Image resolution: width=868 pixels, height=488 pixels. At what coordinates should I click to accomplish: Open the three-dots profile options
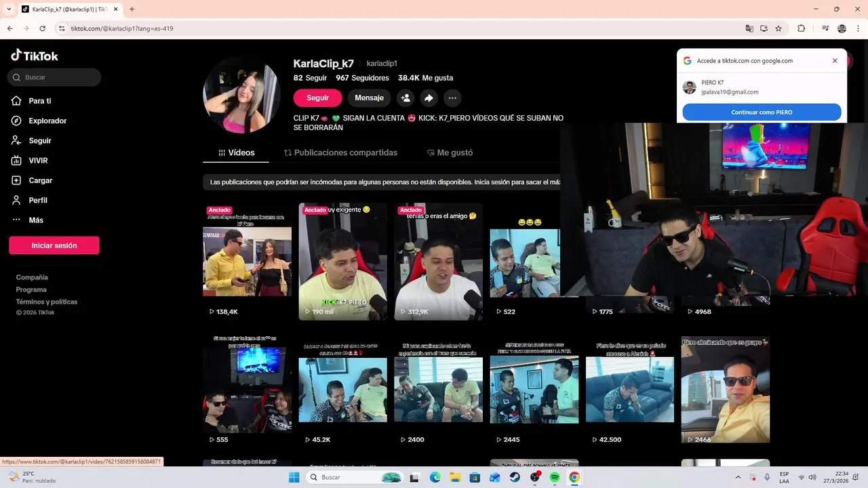(452, 98)
